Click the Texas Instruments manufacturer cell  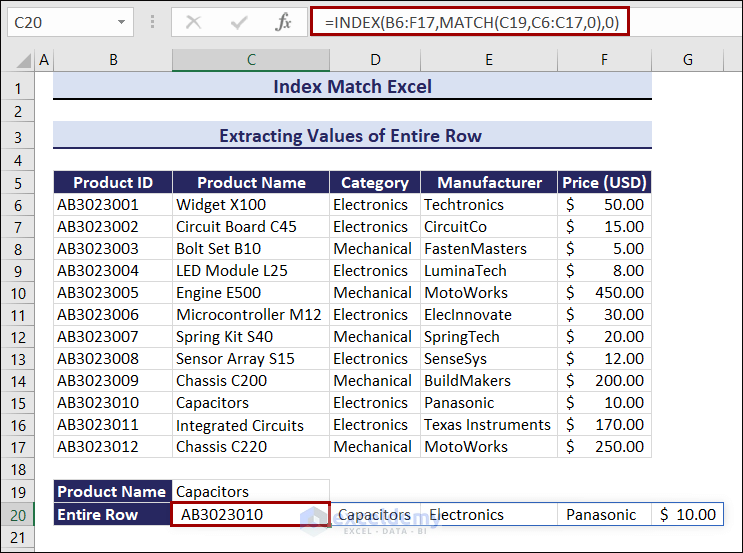coord(488,425)
